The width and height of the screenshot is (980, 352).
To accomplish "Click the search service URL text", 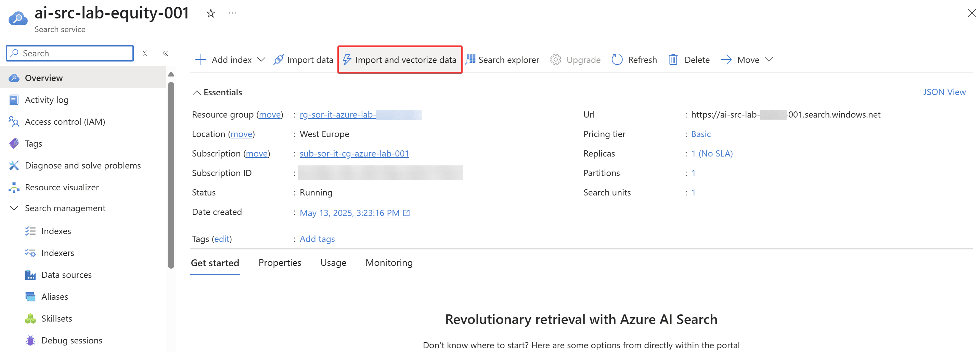I will pos(786,114).
